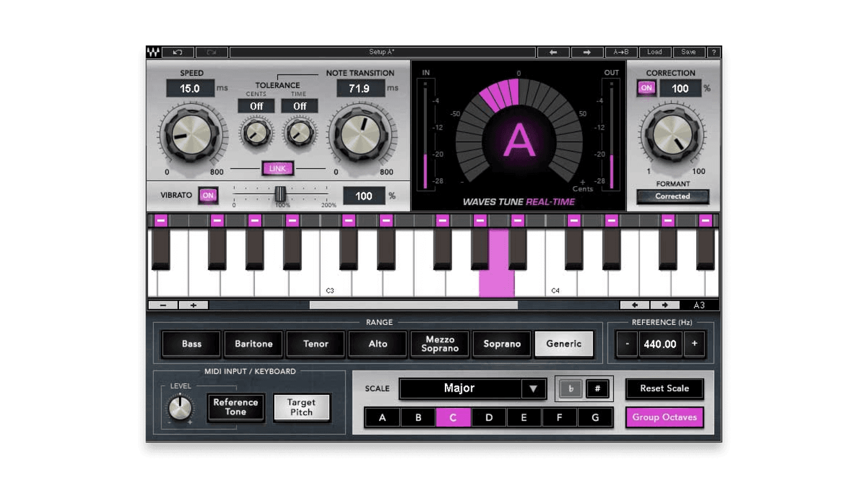Zoom out keyboard with minus button
The image size is (868, 488).
pyautogui.click(x=163, y=305)
